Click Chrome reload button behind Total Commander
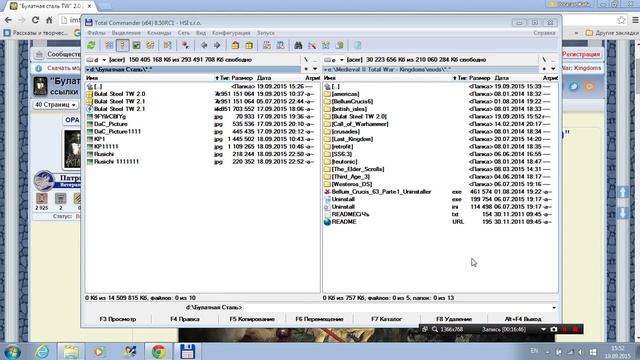The height and width of the screenshot is (360, 640). click(36, 20)
